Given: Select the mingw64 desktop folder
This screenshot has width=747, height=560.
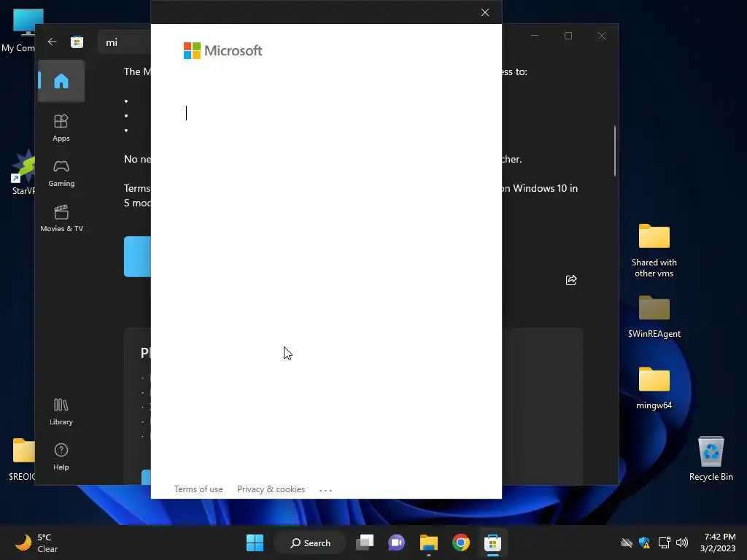Looking at the screenshot, I should pyautogui.click(x=654, y=388).
